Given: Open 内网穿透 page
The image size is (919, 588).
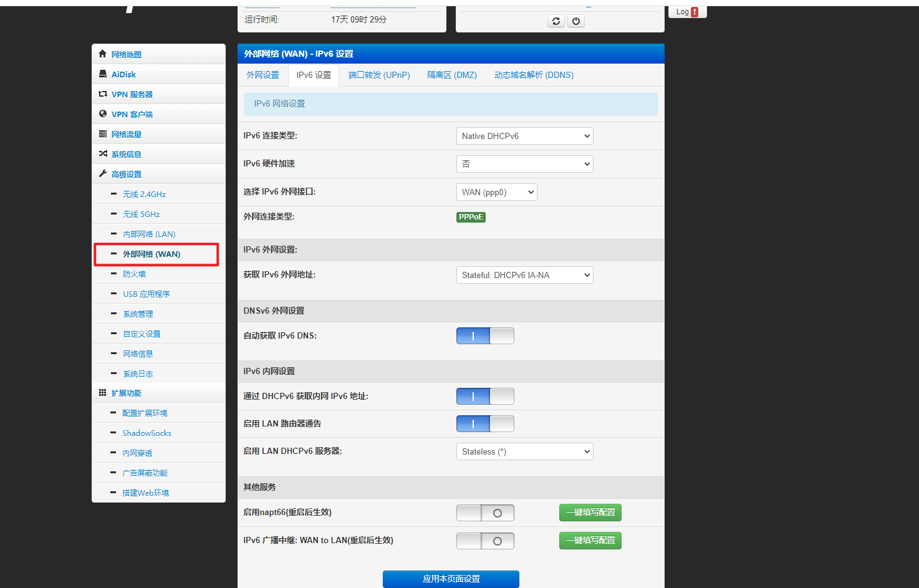Looking at the screenshot, I should tap(137, 453).
